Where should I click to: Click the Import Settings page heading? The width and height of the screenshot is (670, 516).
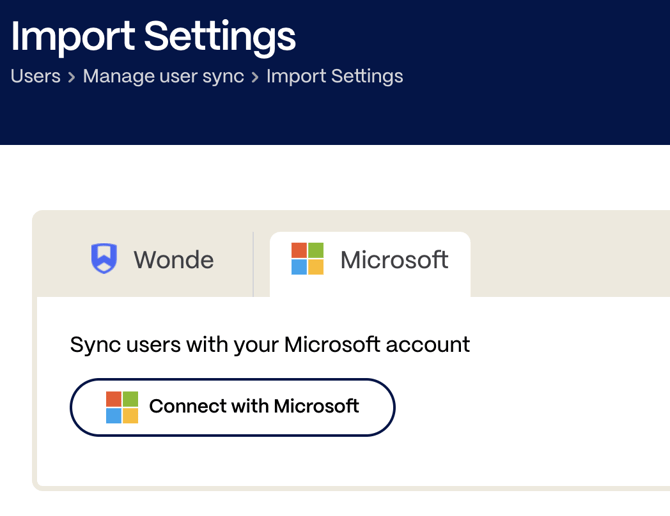153,38
